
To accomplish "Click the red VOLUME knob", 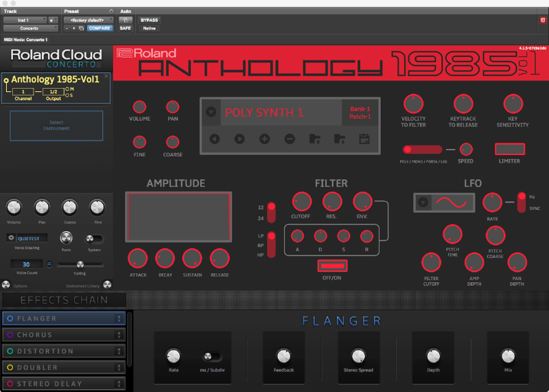I will pyautogui.click(x=139, y=107).
